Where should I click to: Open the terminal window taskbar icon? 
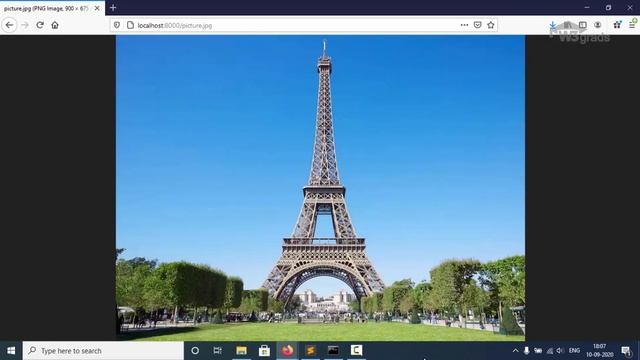coord(333,351)
